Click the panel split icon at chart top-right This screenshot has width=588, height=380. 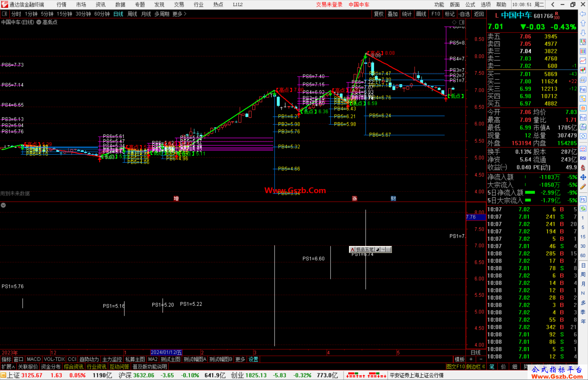click(x=462, y=22)
